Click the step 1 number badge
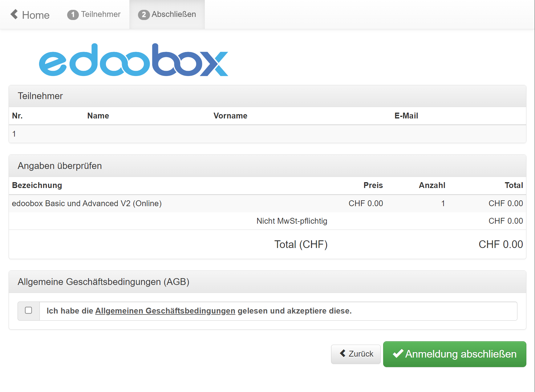This screenshot has height=392, width=535. pyautogui.click(x=73, y=15)
